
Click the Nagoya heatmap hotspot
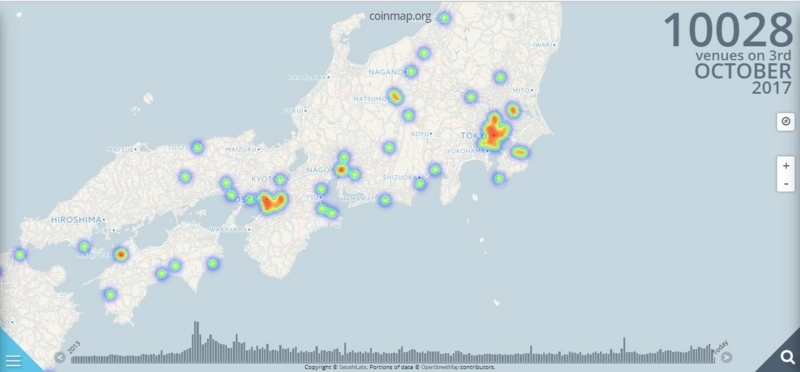pos(342,169)
